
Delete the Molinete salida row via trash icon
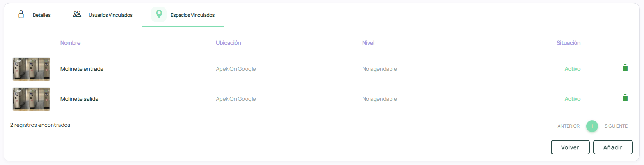625,98
